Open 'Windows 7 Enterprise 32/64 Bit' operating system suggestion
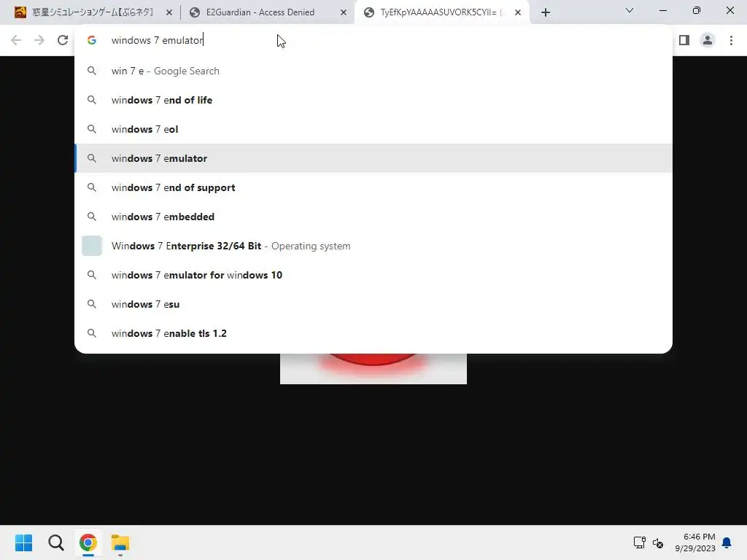This screenshot has width=747, height=560. (373, 246)
